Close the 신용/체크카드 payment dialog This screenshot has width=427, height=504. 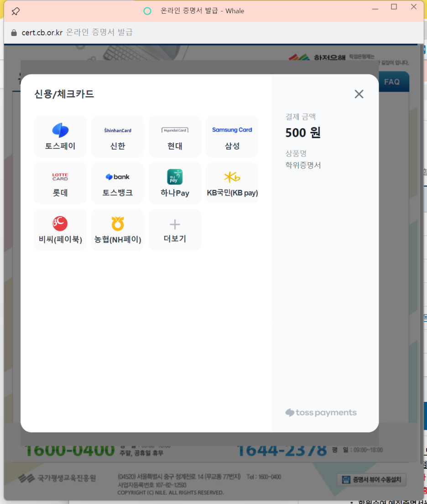coord(359,94)
